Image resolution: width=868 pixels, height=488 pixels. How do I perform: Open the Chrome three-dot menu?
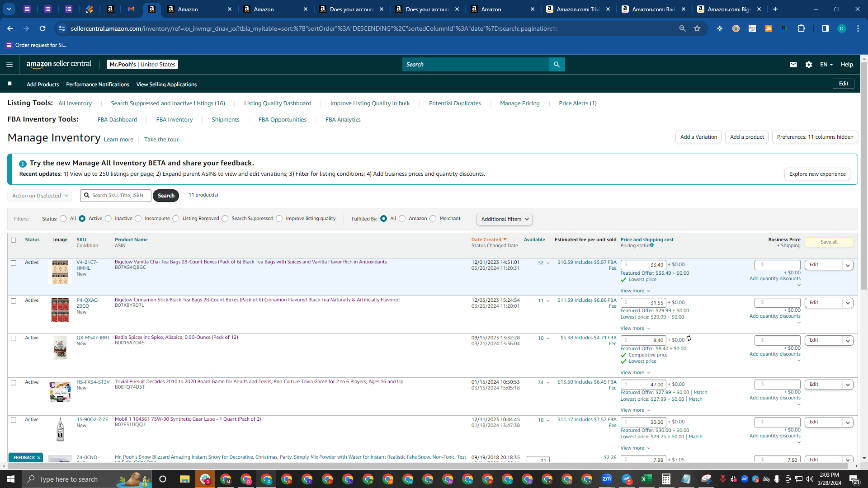click(x=858, y=28)
